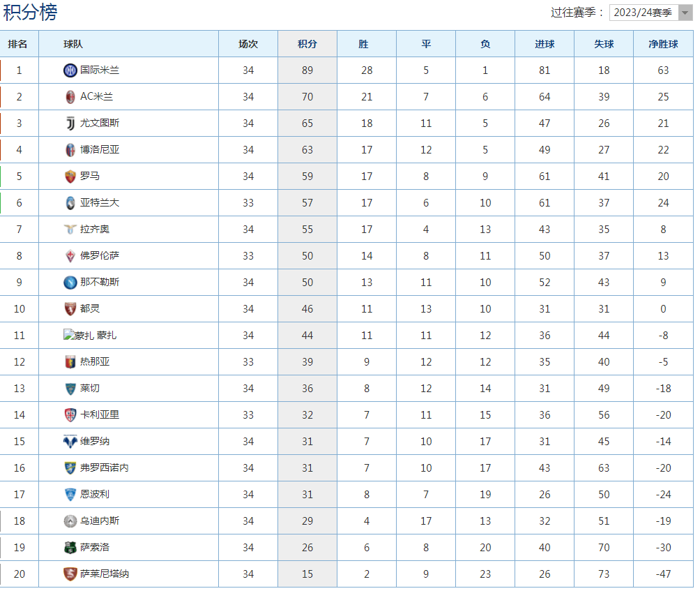Sort the table by 积分 column header
Viewport: 700px width, 591px height.
click(307, 44)
